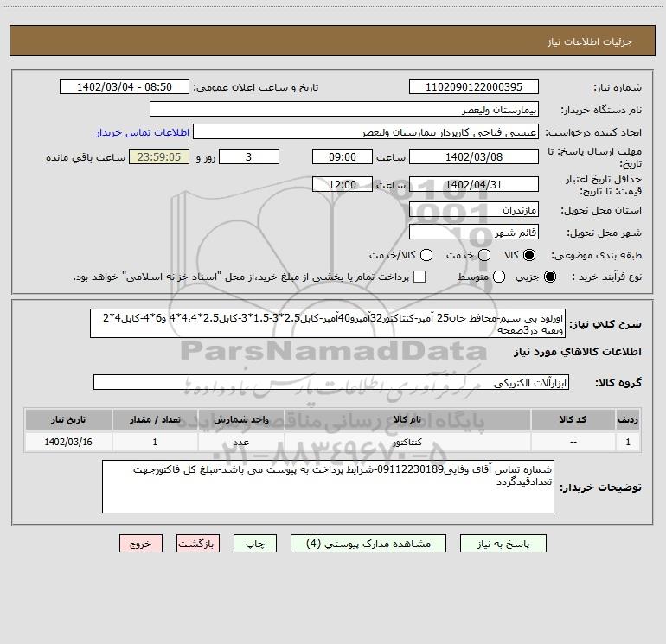Viewport: 666px width, 644px height.
Task: Click the row number cell in ردیف column
Action: 628,442
